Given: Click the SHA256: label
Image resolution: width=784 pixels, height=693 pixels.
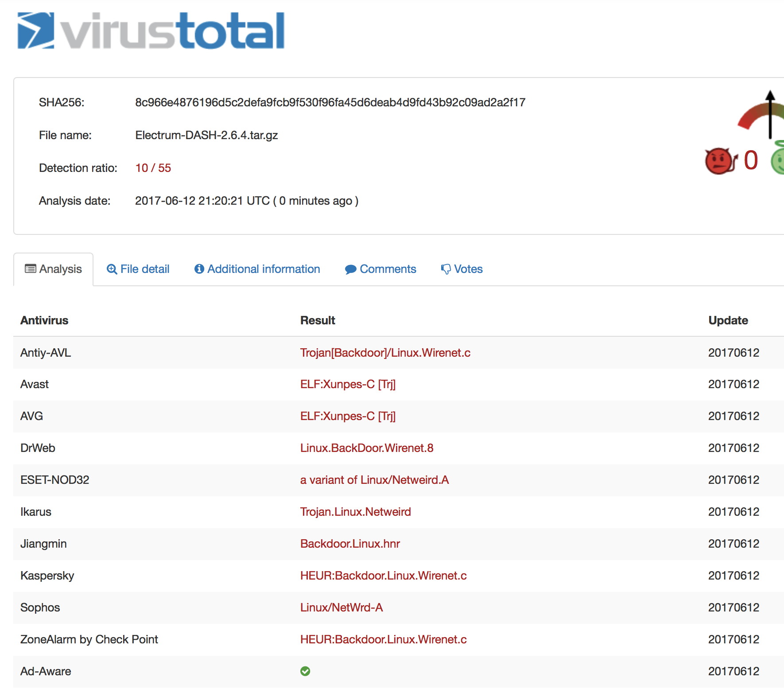Looking at the screenshot, I should coord(62,102).
